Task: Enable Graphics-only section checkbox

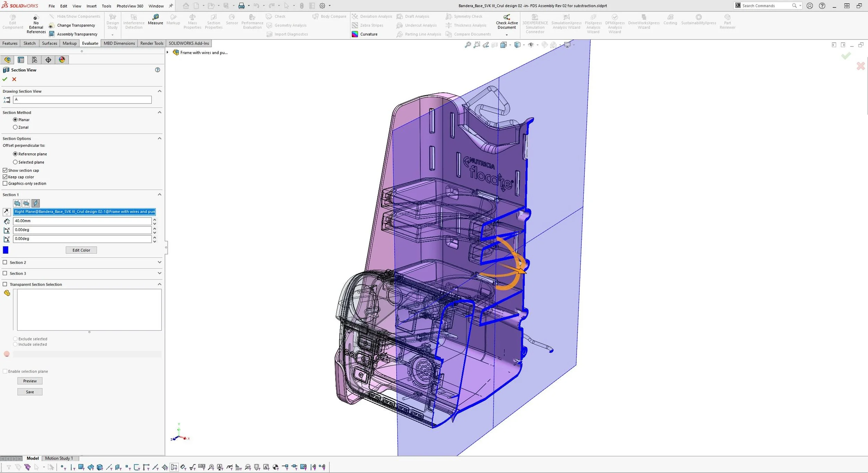Action: coord(5,184)
